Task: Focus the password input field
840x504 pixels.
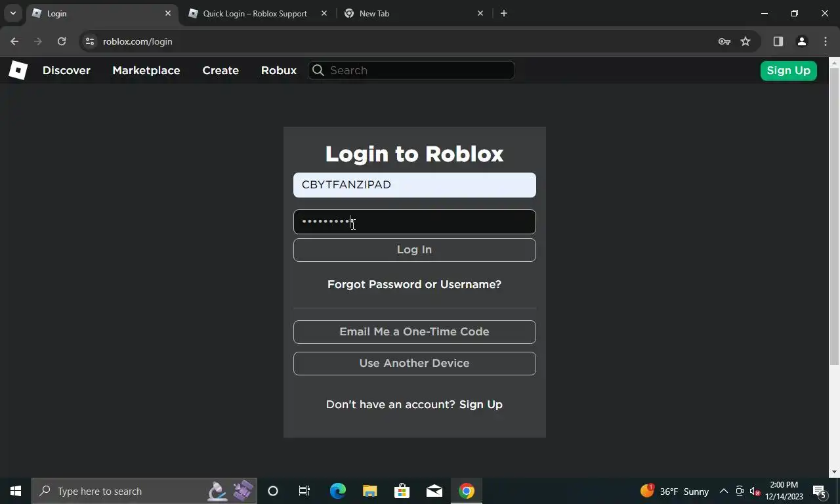Action: [x=414, y=222]
